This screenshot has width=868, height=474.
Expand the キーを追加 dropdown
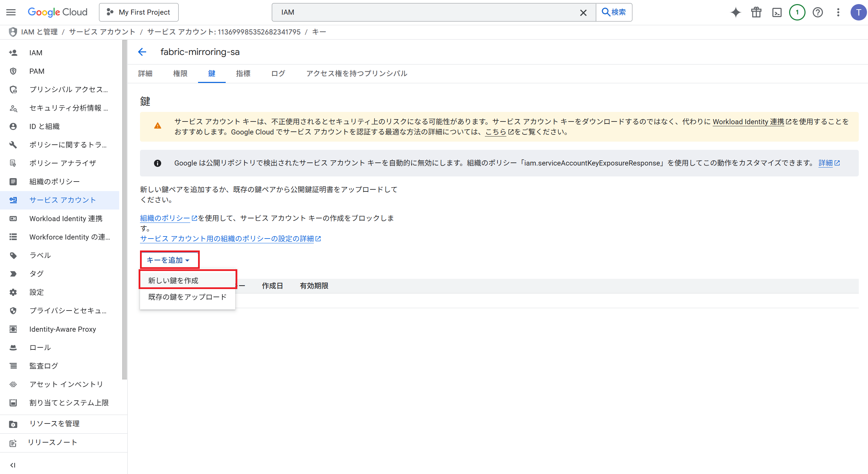click(x=169, y=260)
